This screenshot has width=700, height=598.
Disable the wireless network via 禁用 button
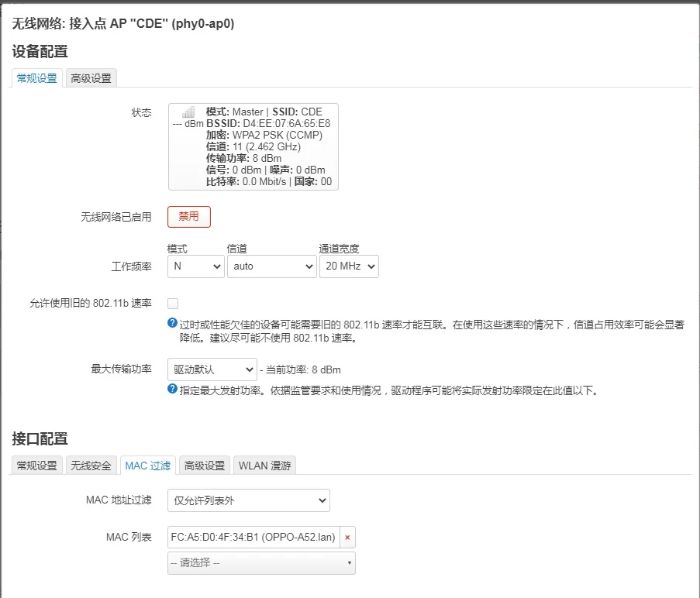188,217
